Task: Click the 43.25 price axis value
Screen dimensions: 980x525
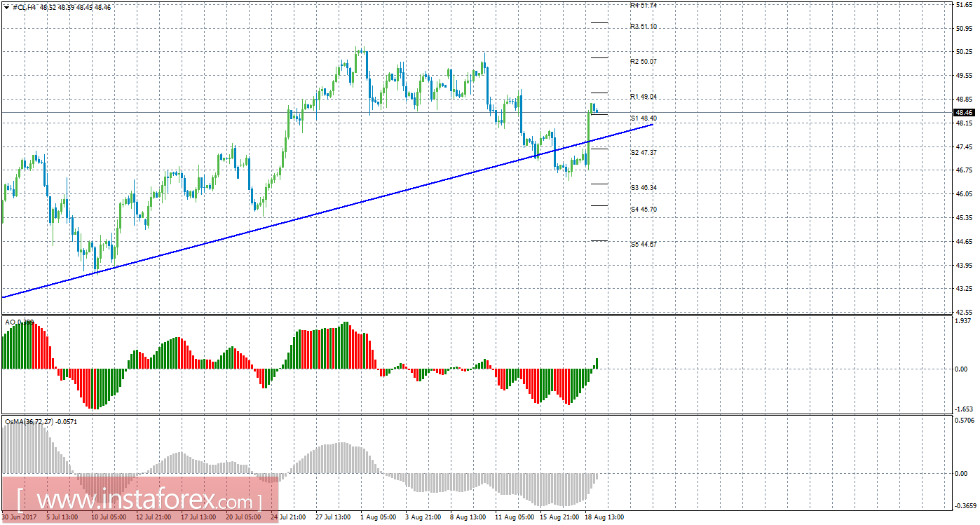Action: (964, 289)
